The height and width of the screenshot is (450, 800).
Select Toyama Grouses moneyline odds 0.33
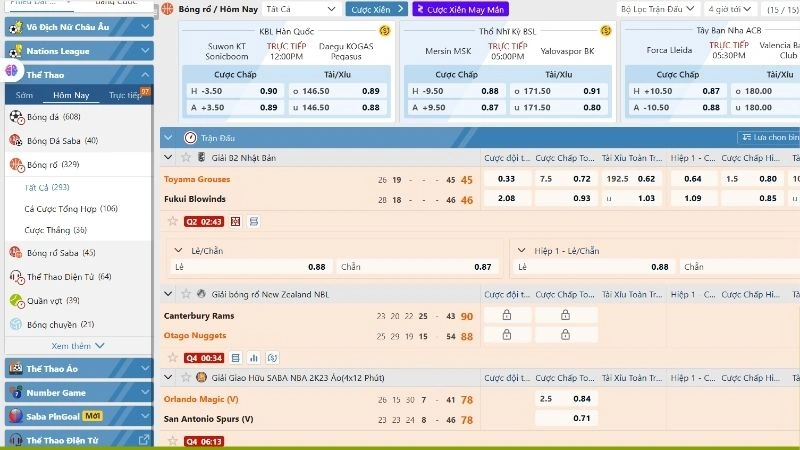tap(507, 179)
